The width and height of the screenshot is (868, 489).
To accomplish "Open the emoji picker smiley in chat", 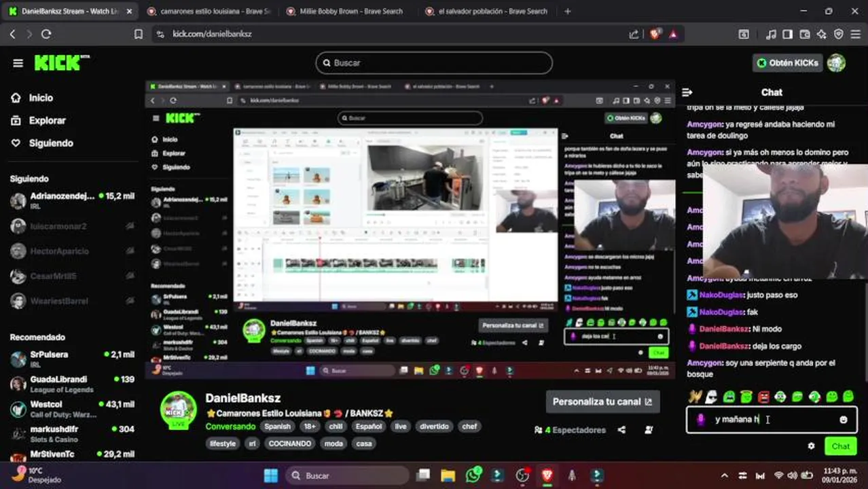I will click(x=844, y=420).
